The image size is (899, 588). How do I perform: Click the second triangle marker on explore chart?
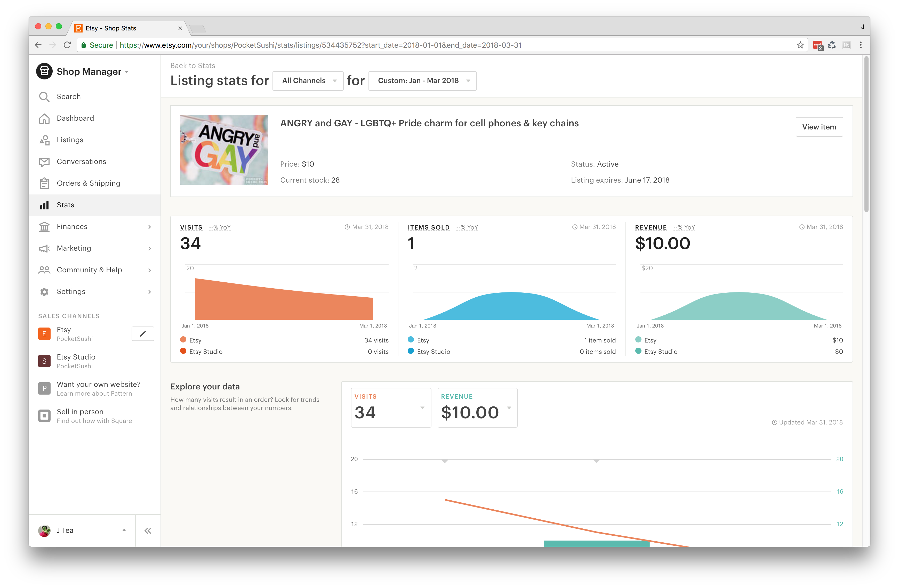click(x=596, y=461)
